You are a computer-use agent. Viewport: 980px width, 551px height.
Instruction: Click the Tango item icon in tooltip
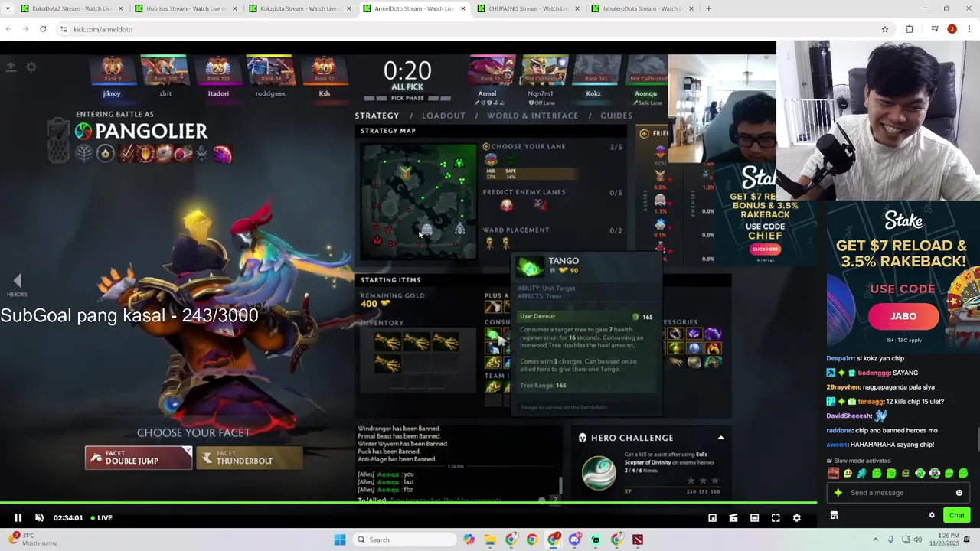point(528,266)
